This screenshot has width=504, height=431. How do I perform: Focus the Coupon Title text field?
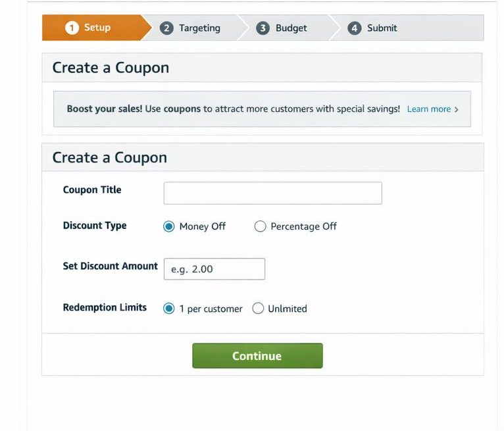(x=272, y=193)
